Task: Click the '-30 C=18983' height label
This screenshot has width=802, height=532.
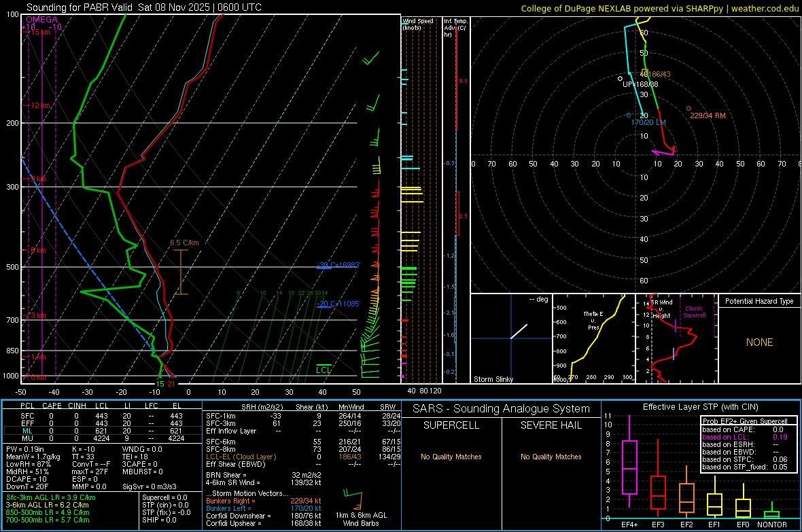Action: click(x=338, y=265)
